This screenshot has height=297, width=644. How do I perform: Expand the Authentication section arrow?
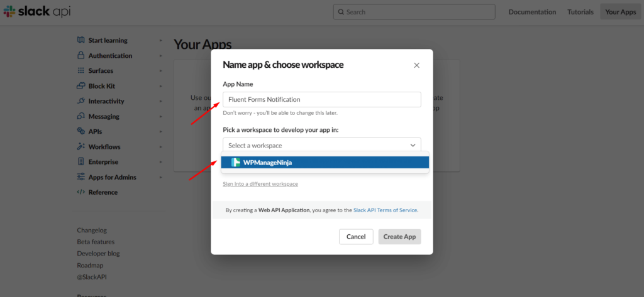click(160, 56)
